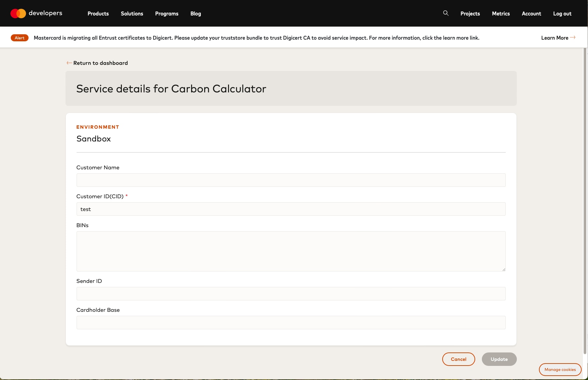The image size is (588, 380).
Task: Click the Mastercard developers logo
Action: tap(36, 13)
